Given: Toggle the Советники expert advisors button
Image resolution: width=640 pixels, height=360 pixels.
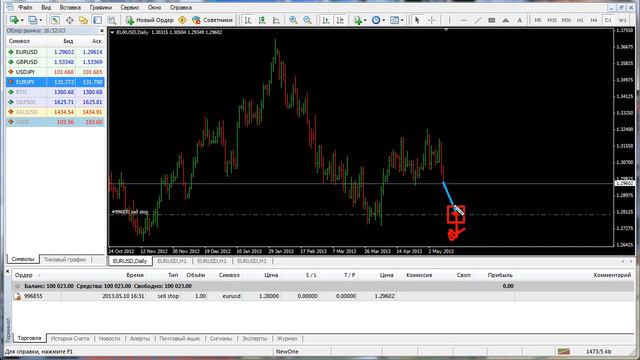Looking at the screenshot, I should 212,20.
